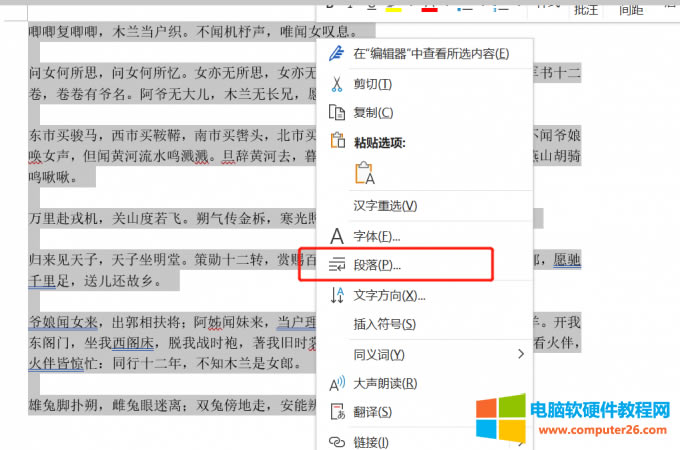Copy selection via the copy pages icon
This screenshot has width=680, height=450.
pos(337,112)
